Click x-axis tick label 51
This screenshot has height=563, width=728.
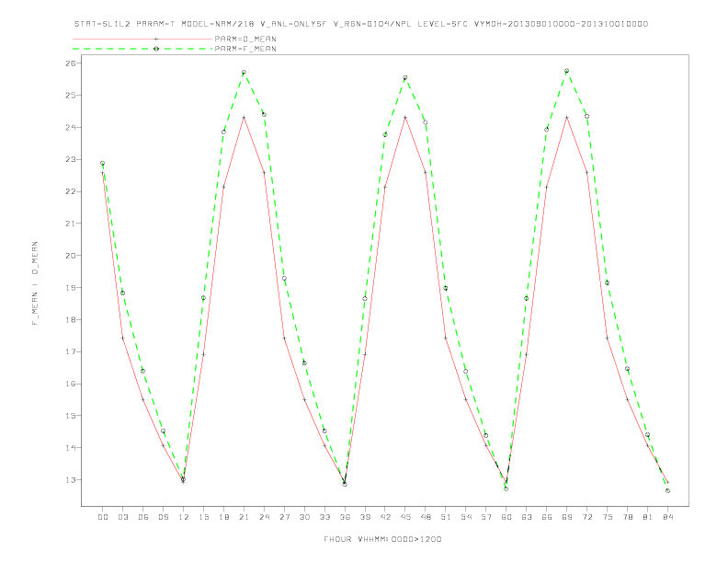pyautogui.click(x=446, y=517)
